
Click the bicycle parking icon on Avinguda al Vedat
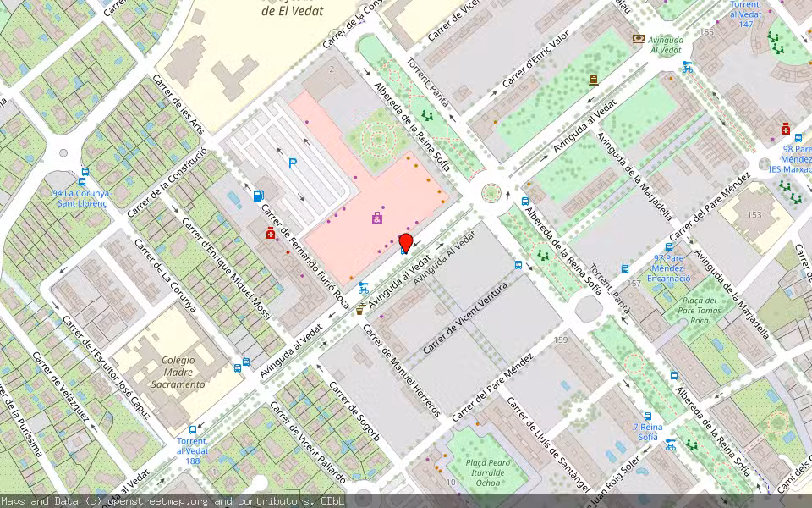coord(363,290)
